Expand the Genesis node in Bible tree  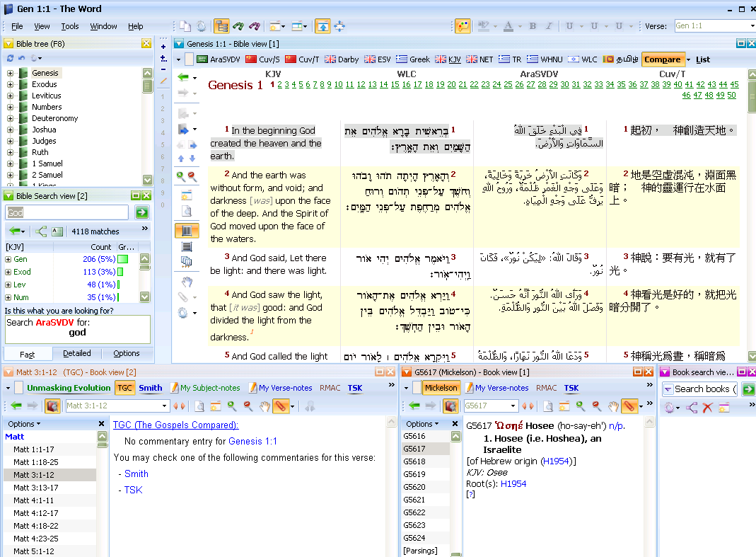click(x=10, y=73)
